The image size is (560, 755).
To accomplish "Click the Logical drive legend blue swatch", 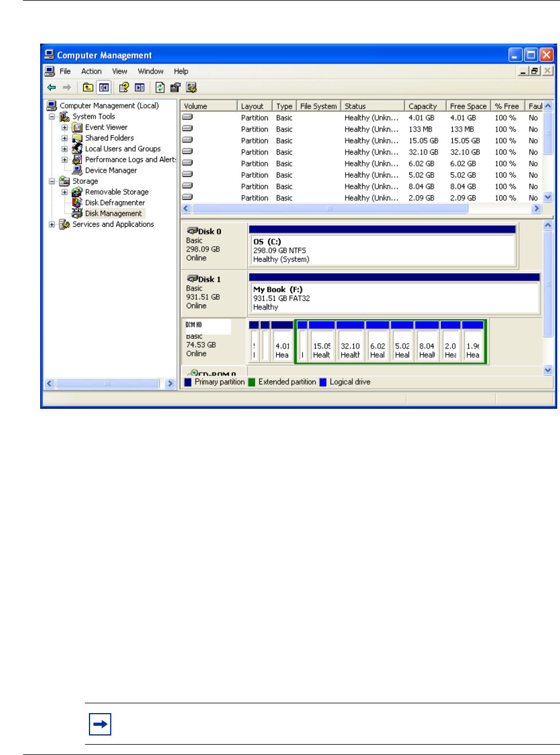I will coord(323,382).
